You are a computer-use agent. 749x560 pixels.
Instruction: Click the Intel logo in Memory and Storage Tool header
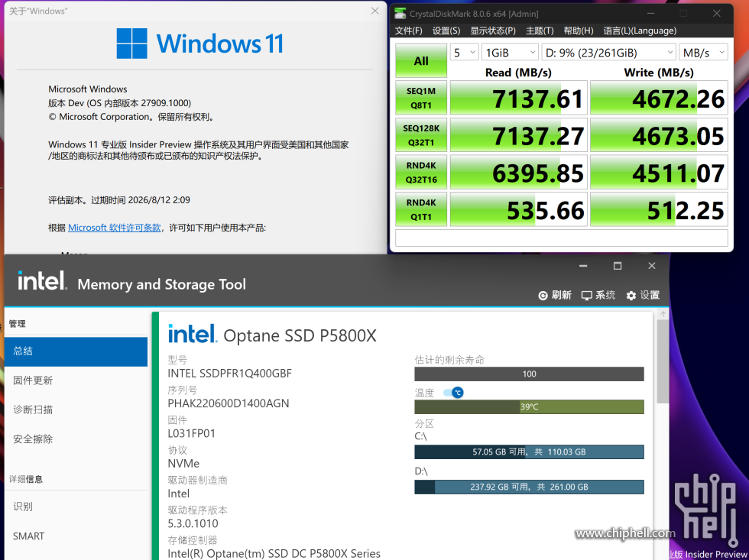[x=42, y=280]
